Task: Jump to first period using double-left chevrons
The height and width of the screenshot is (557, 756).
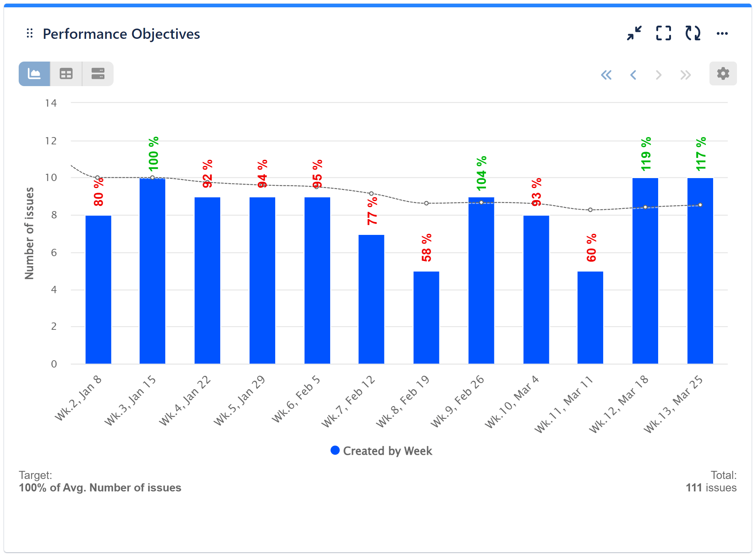Action: click(x=607, y=74)
